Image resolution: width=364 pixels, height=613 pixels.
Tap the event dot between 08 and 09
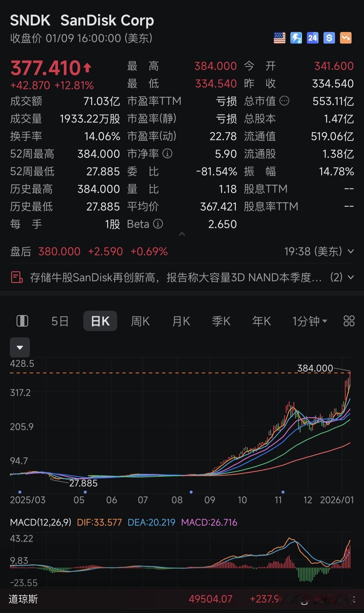[191, 492]
